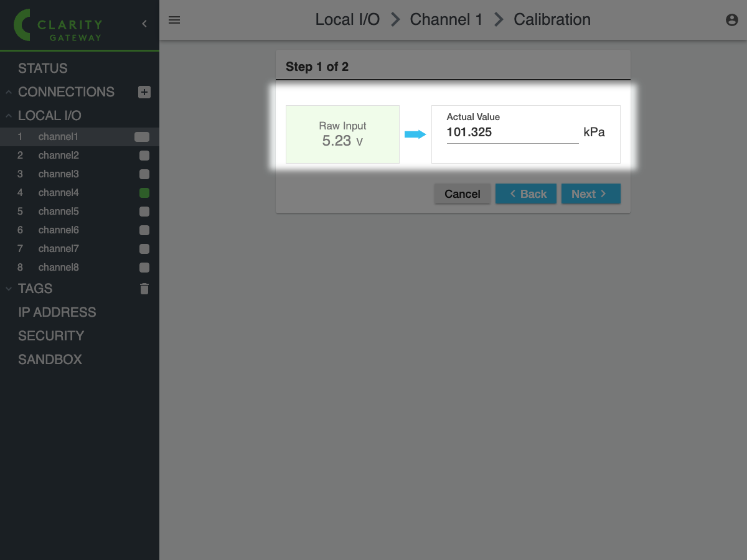Toggle channel1 status indicator
This screenshot has width=747, height=560.
pos(142,137)
